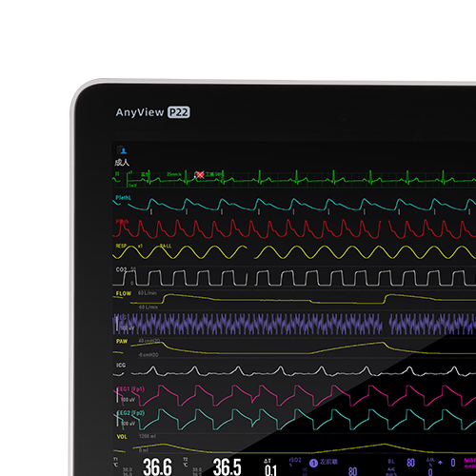Select the PAW waveform label
This screenshot has width=476, height=476.
pyautogui.click(x=122, y=342)
